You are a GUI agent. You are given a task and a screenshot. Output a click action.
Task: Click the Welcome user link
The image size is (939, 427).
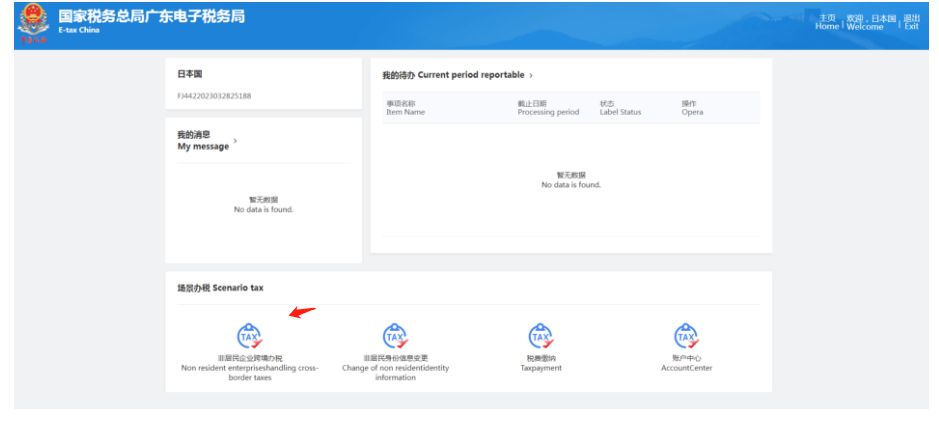coord(871,22)
